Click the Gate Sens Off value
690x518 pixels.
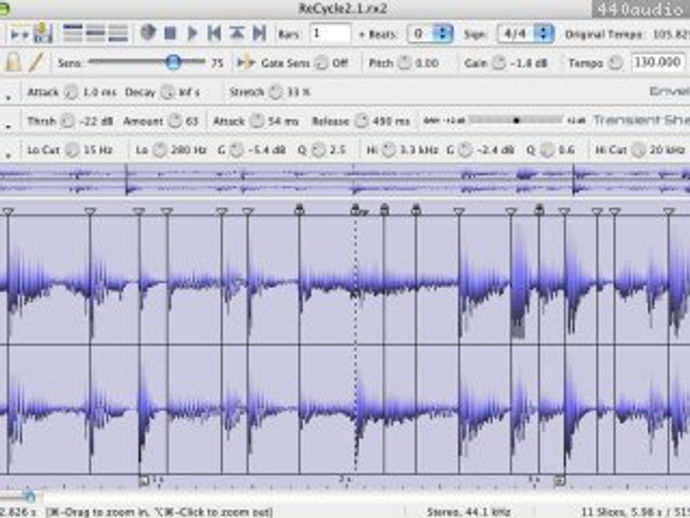coord(340,63)
